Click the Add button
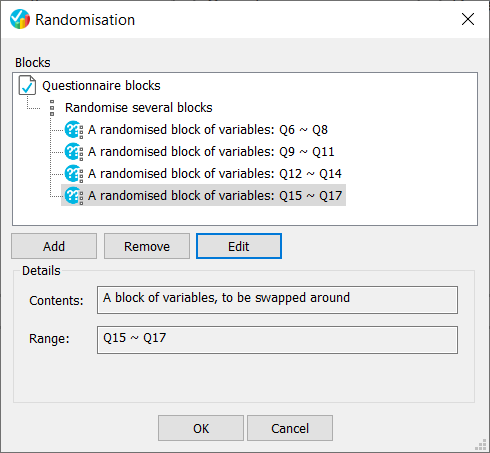The height and width of the screenshot is (453, 490). tap(54, 246)
